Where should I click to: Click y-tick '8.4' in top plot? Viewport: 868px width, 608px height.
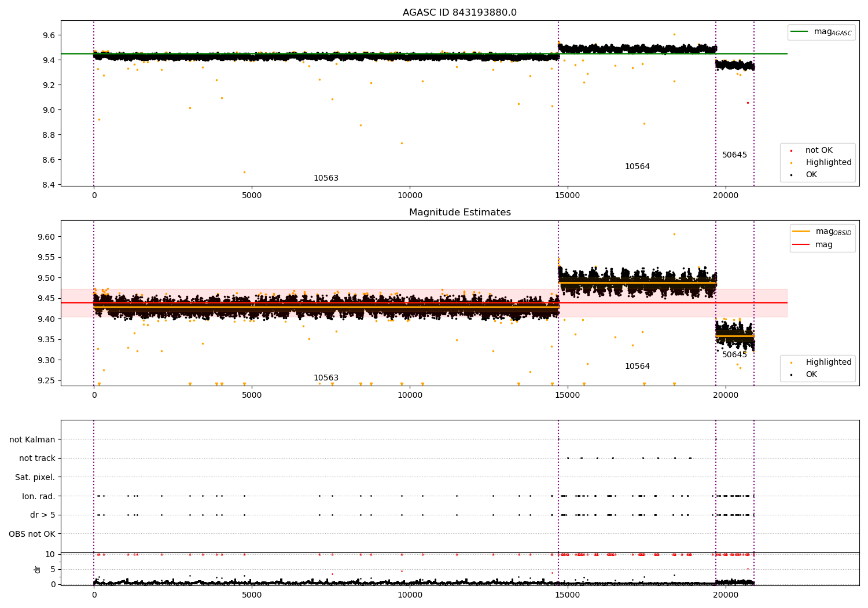49,185
